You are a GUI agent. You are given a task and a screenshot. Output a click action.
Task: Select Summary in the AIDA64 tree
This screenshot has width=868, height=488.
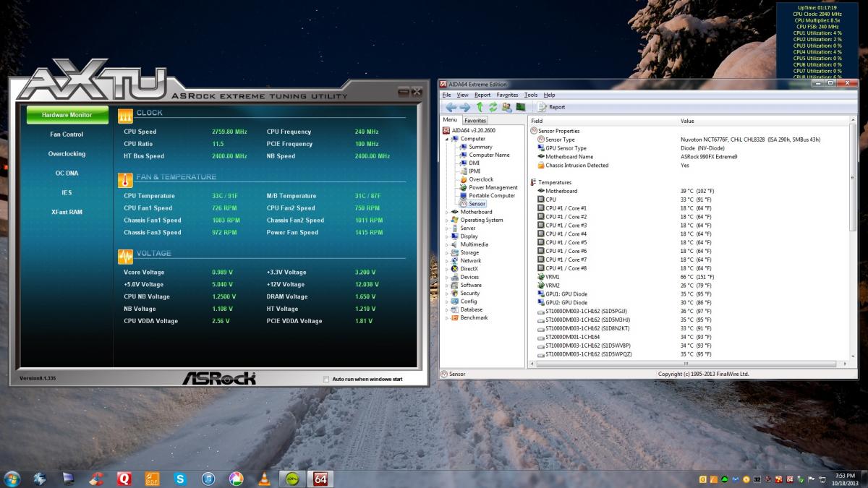(x=480, y=147)
